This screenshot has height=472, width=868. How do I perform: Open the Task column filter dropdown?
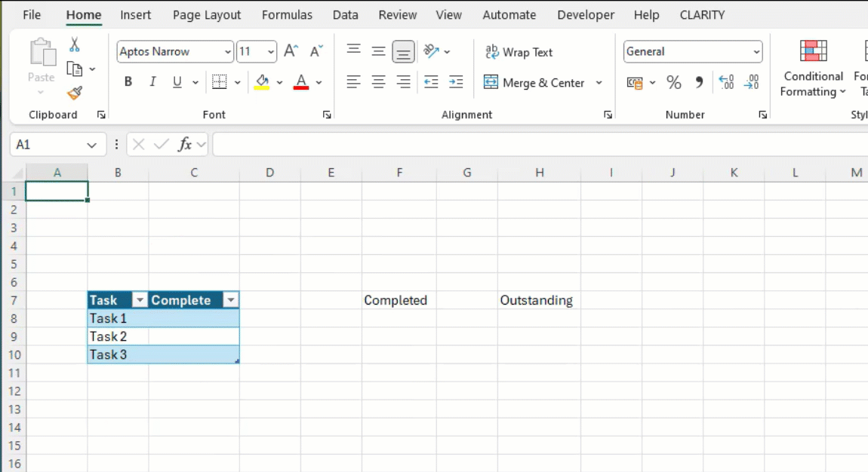[139, 300]
